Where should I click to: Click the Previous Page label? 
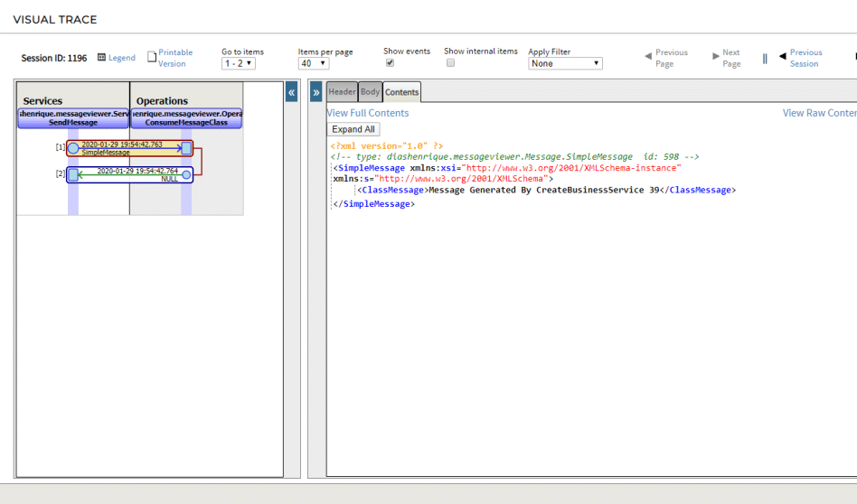click(671, 58)
